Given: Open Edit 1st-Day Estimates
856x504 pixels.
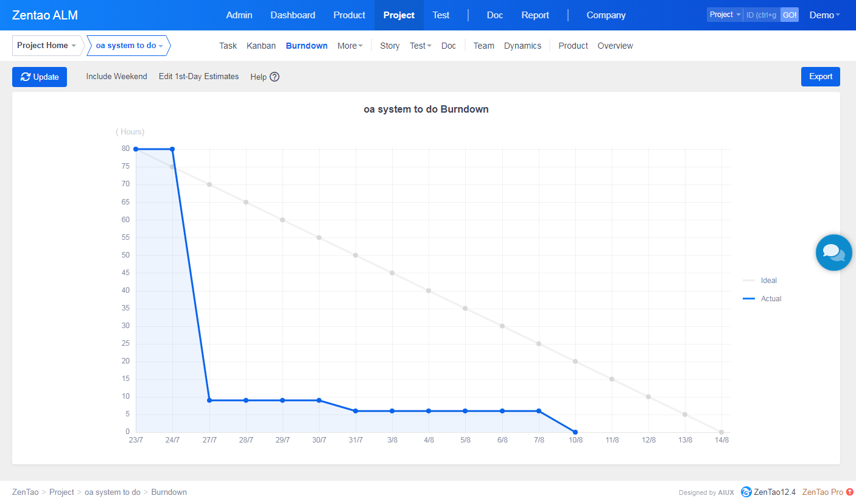Looking at the screenshot, I should [198, 77].
